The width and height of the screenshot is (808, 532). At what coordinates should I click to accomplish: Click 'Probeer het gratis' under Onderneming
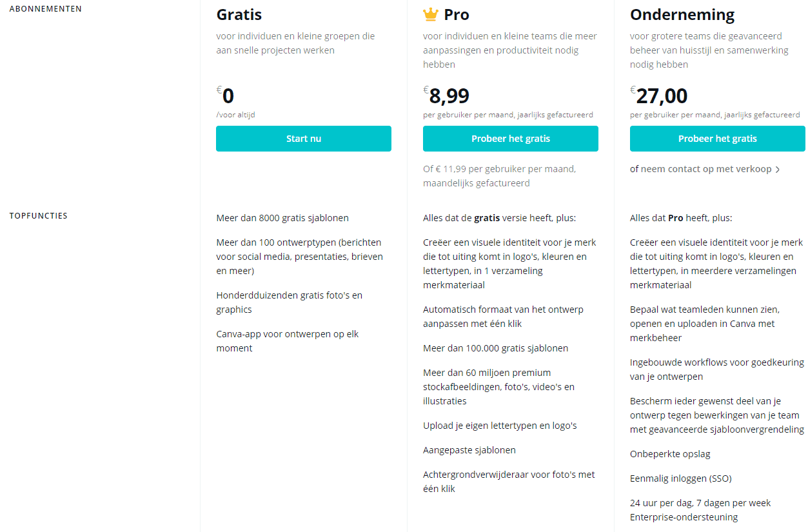[718, 139]
